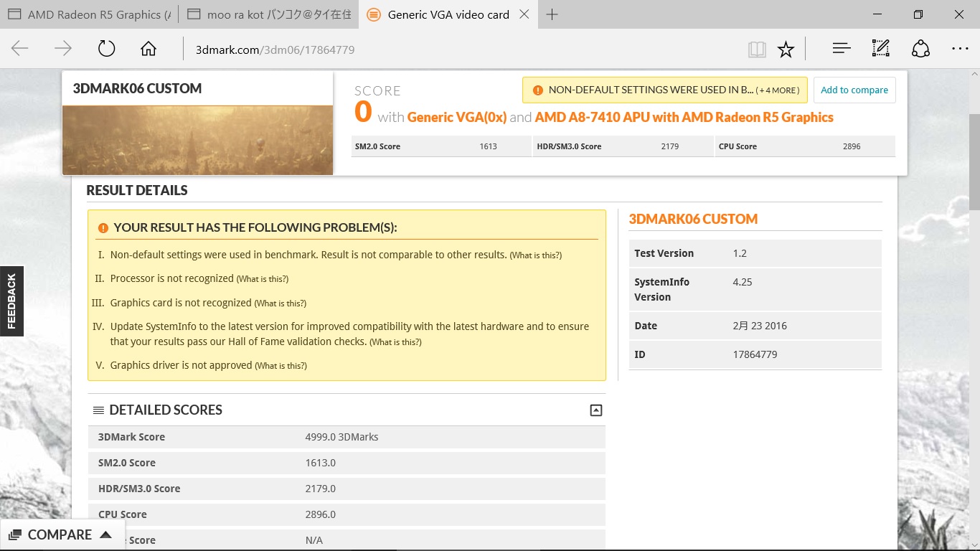The height and width of the screenshot is (551, 980).
Task: Click the benchmark scene thumbnail image
Action: pyautogui.click(x=197, y=140)
